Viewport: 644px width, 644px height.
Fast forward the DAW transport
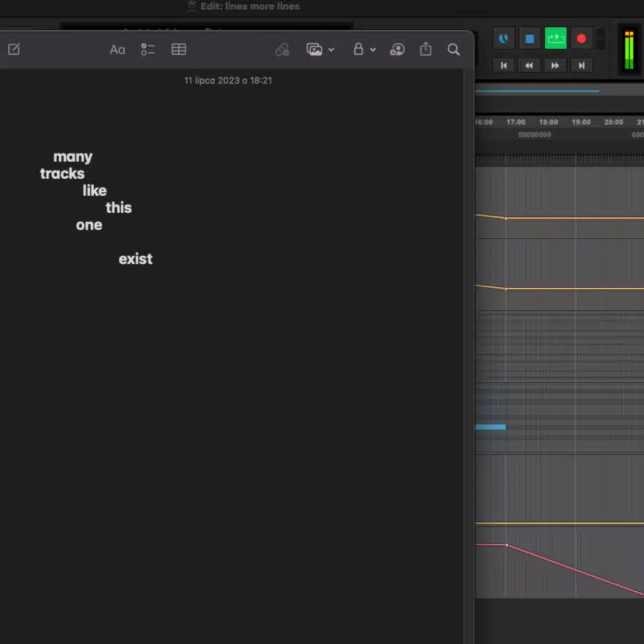[555, 65]
